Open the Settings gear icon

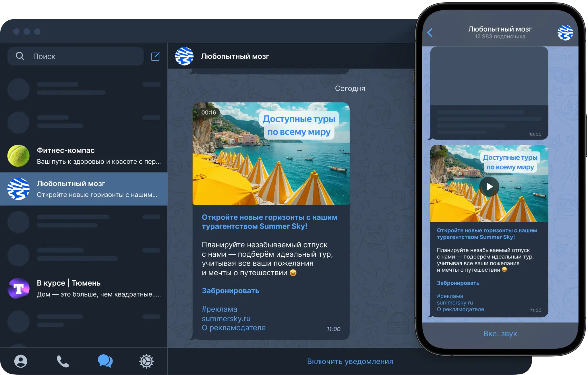coord(146,361)
